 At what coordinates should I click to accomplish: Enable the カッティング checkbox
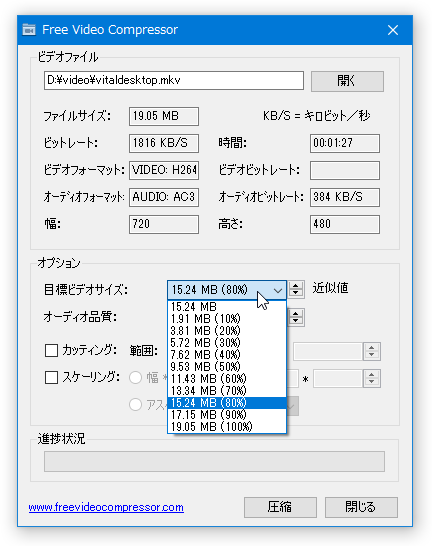coord(52,351)
